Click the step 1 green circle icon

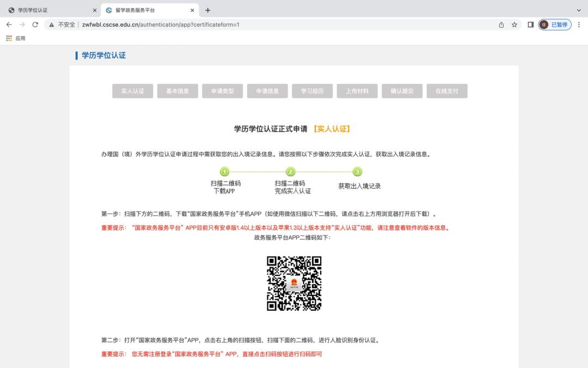(x=225, y=172)
